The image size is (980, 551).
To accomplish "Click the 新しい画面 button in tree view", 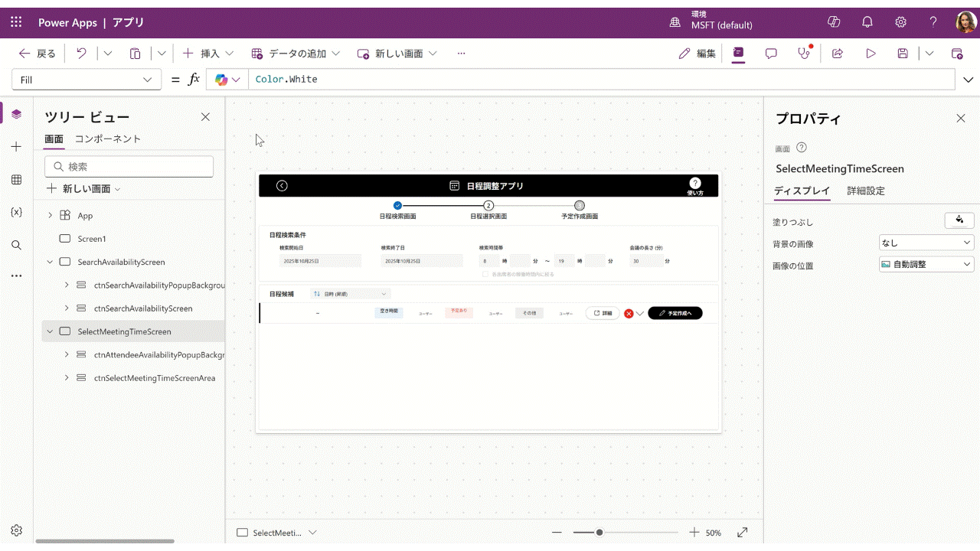I will click(83, 188).
